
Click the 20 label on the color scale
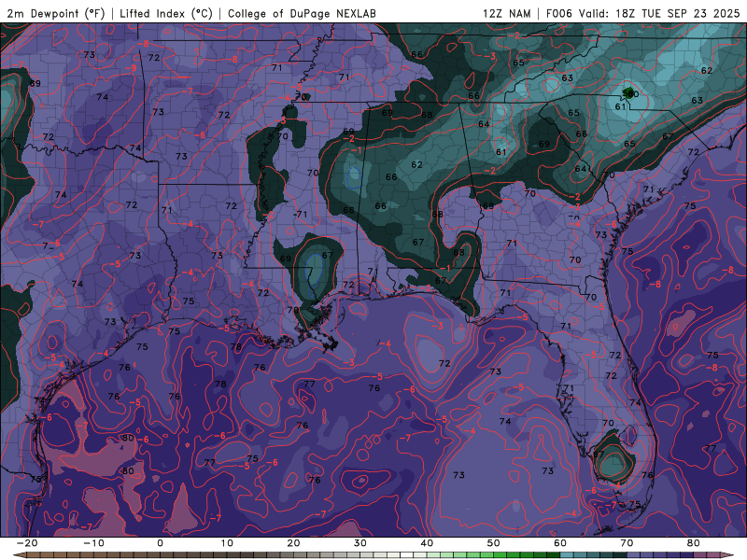coord(293,543)
